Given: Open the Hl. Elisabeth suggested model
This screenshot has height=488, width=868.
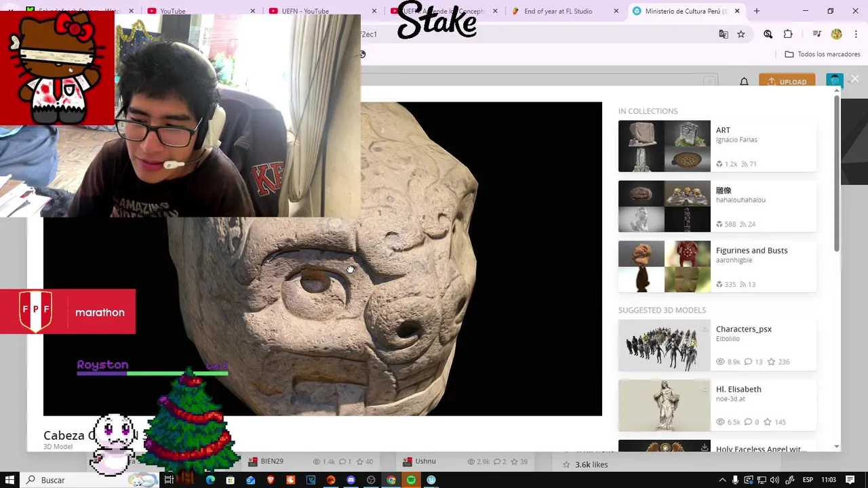Looking at the screenshot, I should [x=738, y=389].
